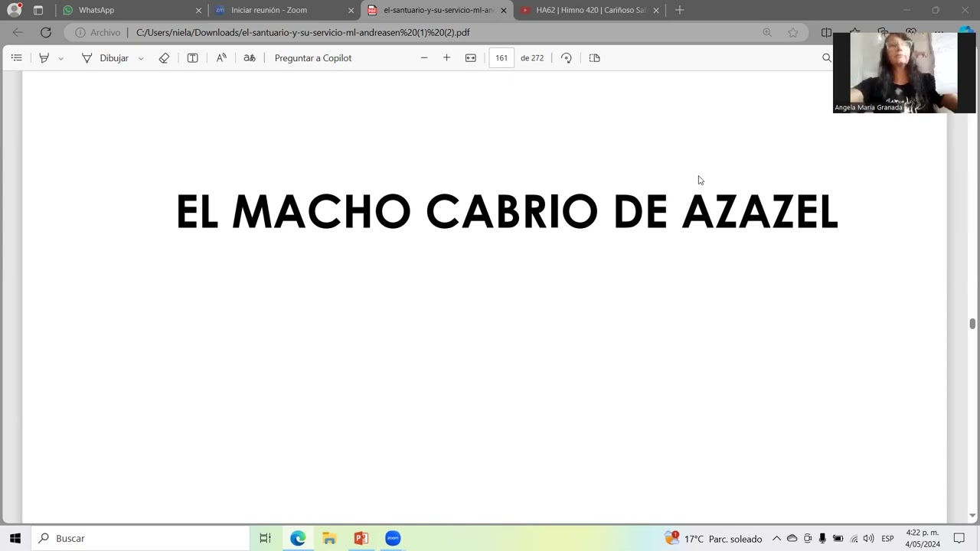
Task: Open Dibujar pen options dropdown arrow
Action: pos(141,58)
